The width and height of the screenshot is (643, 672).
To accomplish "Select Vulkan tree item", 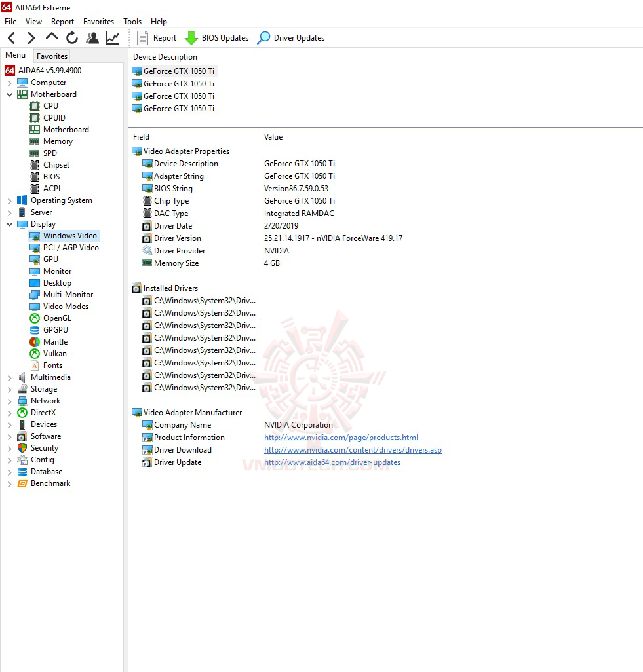I will 55,354.
